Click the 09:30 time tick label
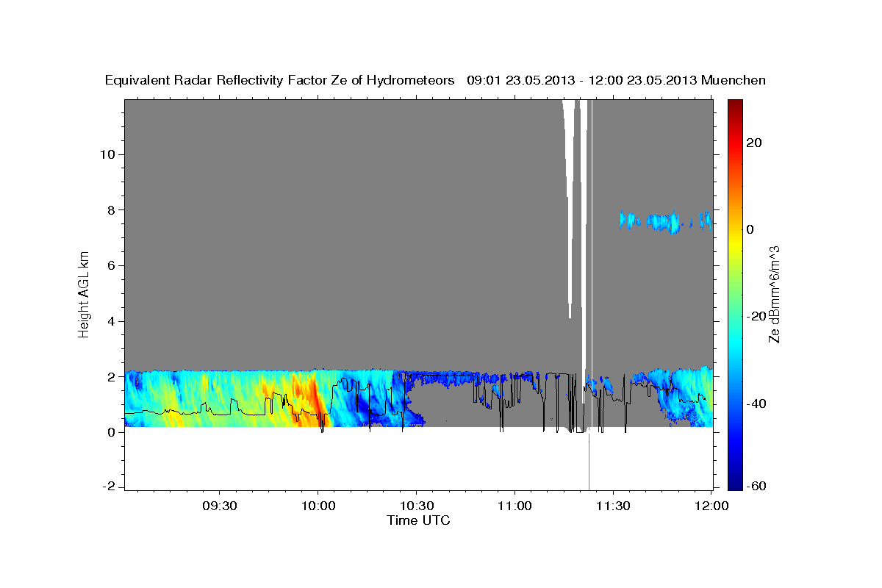The width and height of the screenshot is (882, 588). (x=219, y=506)
